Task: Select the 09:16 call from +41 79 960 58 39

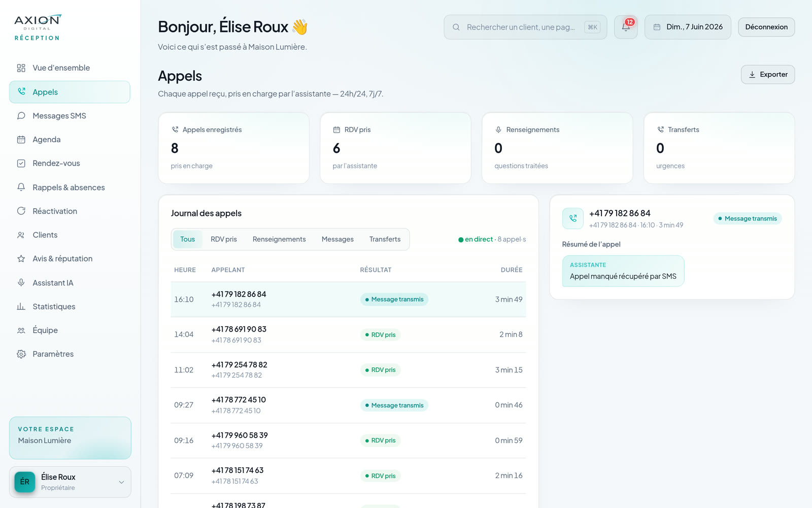Action: pos(348,440)
